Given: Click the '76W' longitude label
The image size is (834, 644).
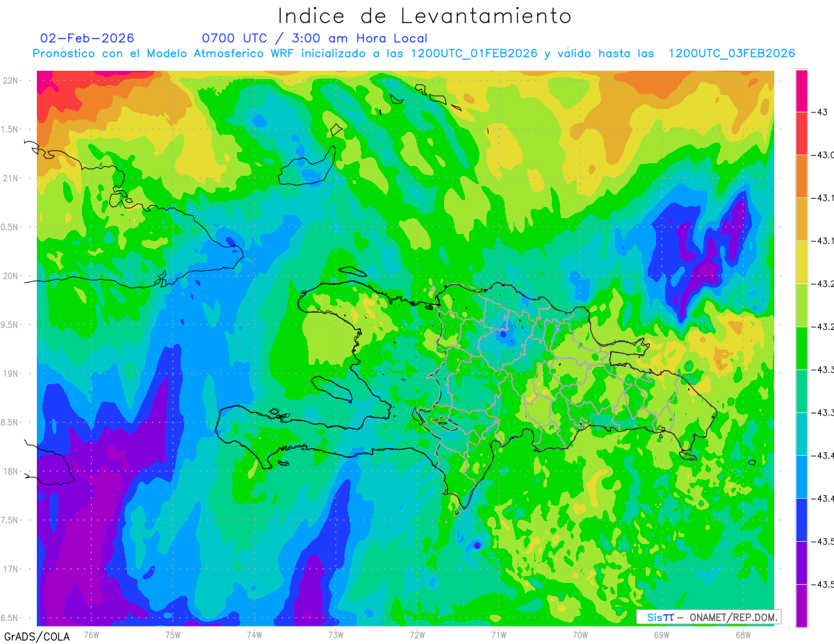Looking at the screenshot, I should 91,634.
